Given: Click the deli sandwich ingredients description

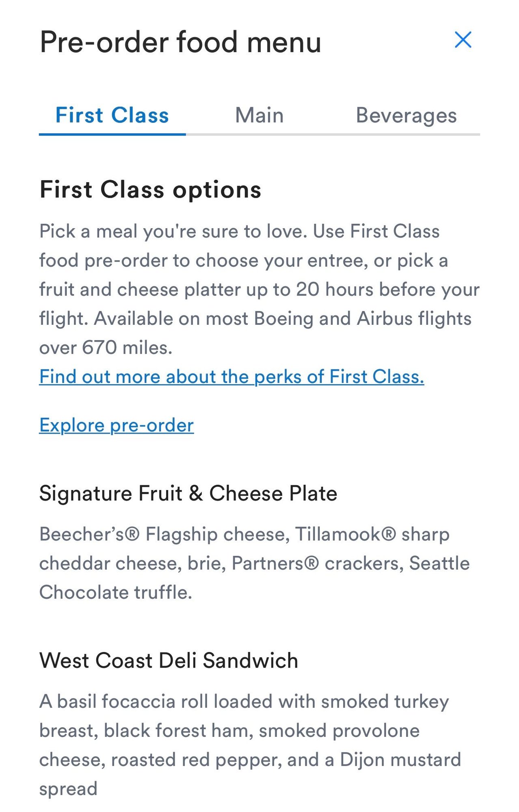Looking at the screenshot, I should [x=250, y=745].
